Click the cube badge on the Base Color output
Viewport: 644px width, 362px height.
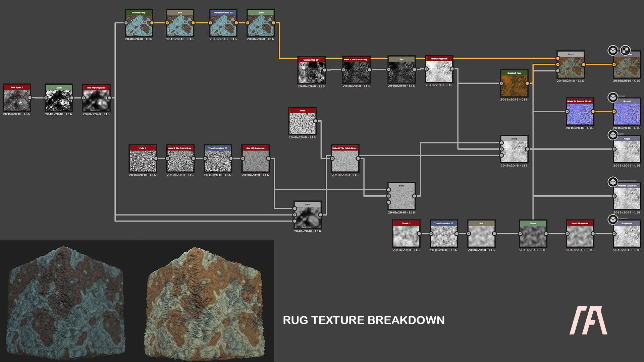tap(613, 51)
